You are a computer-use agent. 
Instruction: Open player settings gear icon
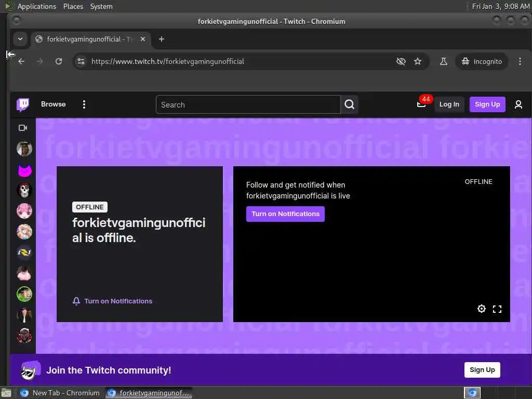pyautogui.click(x=482, y=309)
